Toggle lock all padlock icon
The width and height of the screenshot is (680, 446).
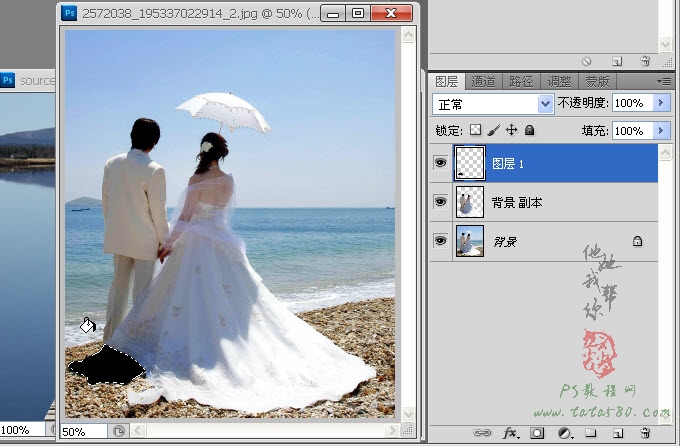(530, 130)
